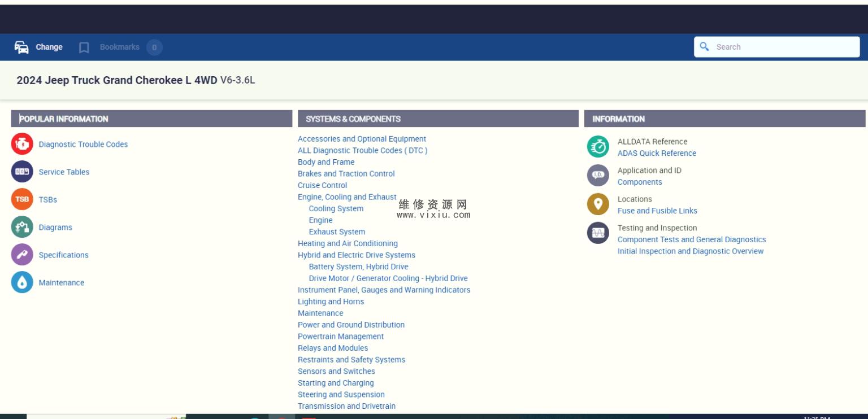Open Powertrain Management
The width and height of the screenshot is (868, 419).
(341, 337)
